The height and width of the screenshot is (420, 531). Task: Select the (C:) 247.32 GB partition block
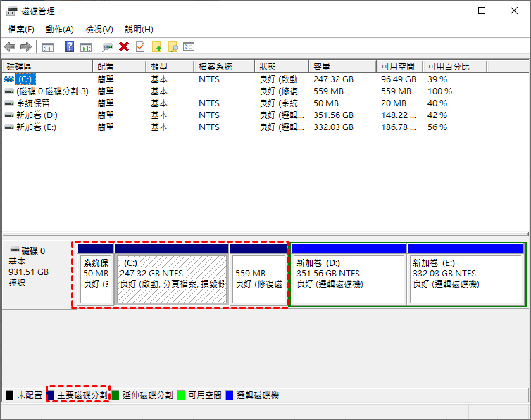[x=172, y=274]
